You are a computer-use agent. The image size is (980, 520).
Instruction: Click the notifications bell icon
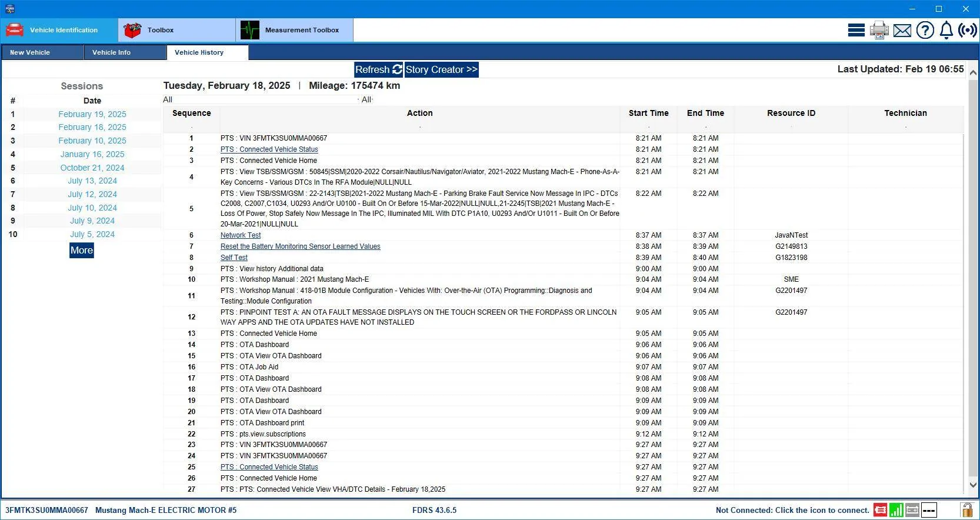(x=946, y=30)
